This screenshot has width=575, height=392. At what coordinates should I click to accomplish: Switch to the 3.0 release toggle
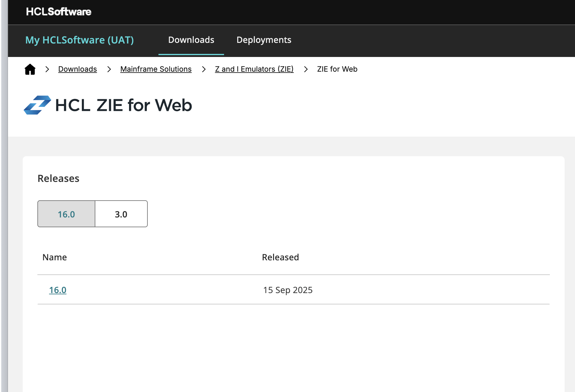(x=121, y=214)
